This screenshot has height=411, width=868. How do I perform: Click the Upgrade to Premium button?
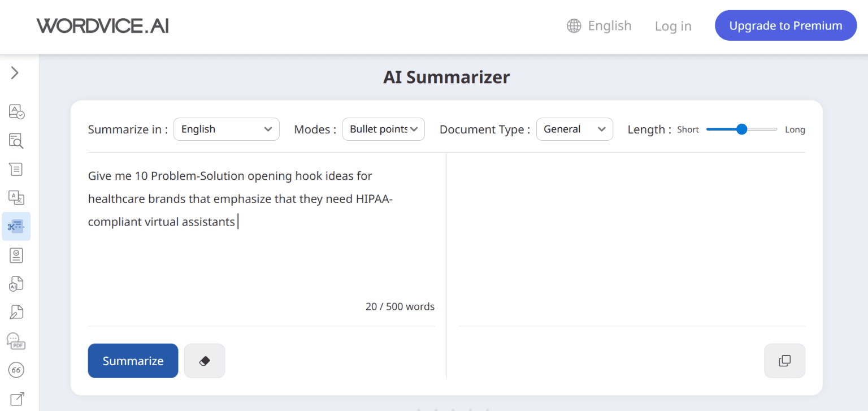click(785, 26)
